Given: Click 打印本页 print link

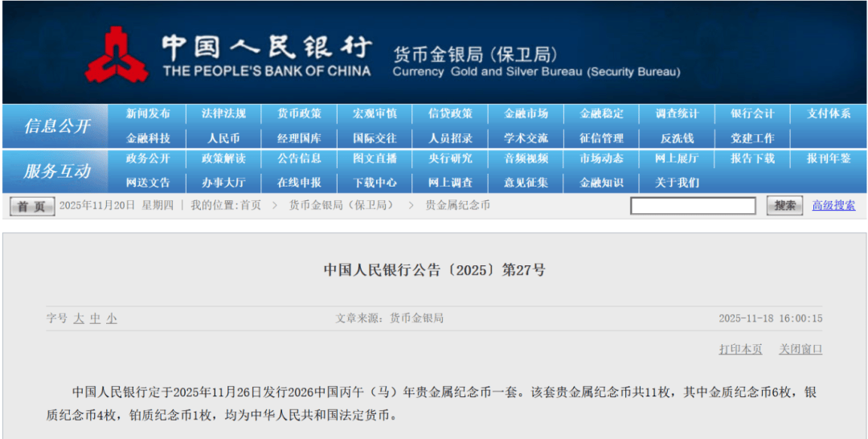Looking at the screenshot, I should pos(741,349).
